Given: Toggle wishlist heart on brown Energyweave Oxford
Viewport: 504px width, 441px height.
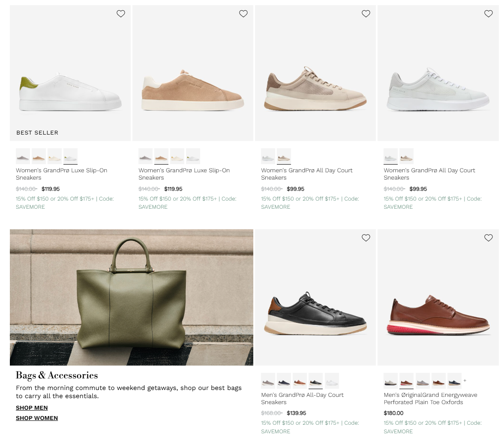Looking at the screenshot, I should (x=489, y=238).
